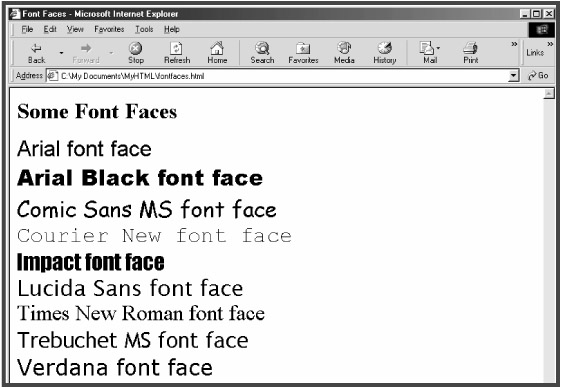Click the Go button
The image size is (561, 388).
(x=538, y=76)
